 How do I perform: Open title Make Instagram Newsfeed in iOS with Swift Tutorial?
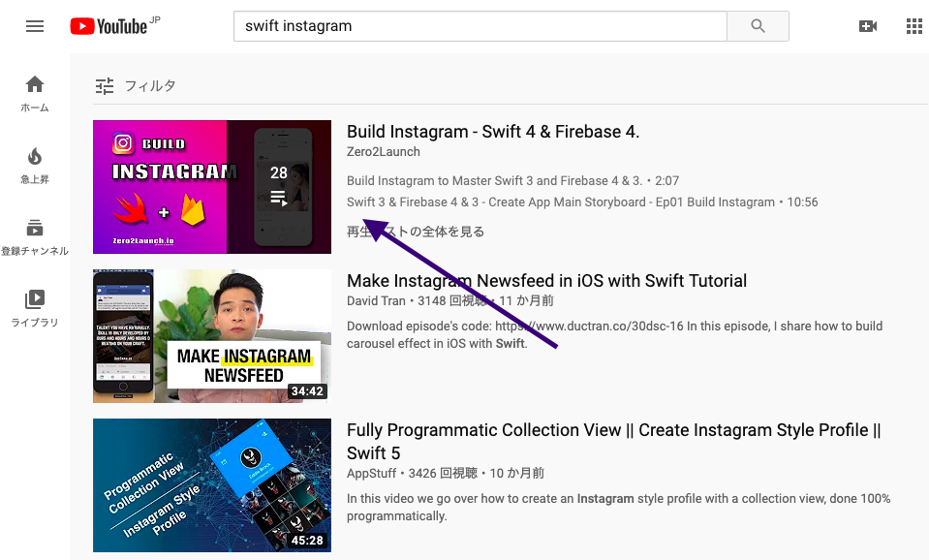coord(547,281)
